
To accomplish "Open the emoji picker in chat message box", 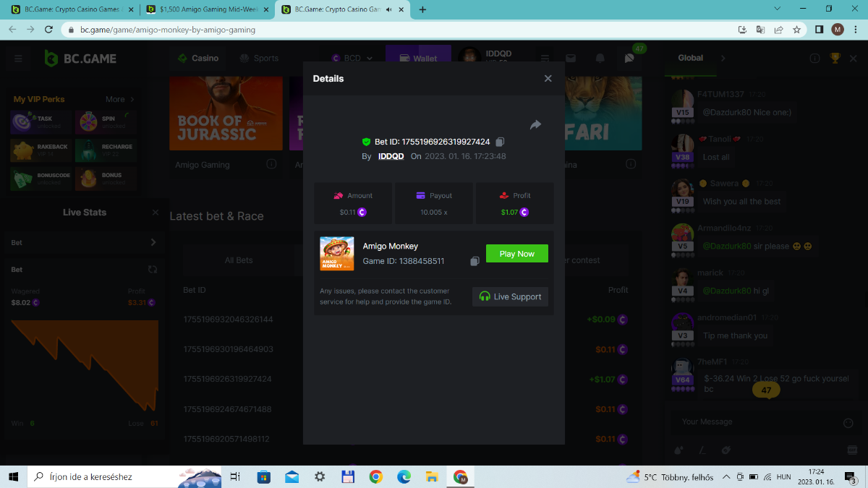I will [x=848, y=422].
